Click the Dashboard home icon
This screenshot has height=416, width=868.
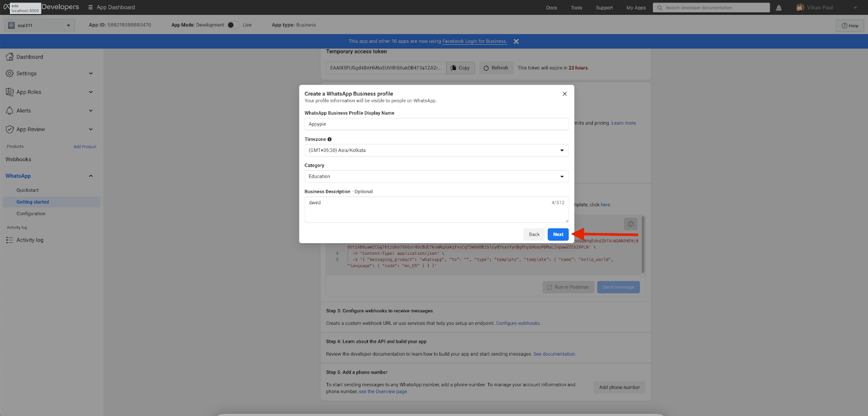[9, 56]
